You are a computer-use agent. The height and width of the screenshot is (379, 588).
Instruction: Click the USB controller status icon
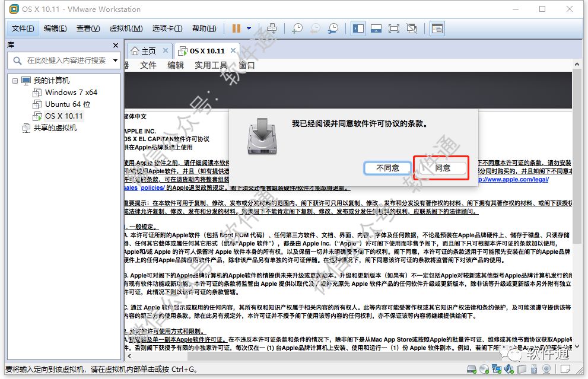click(534, 370)
